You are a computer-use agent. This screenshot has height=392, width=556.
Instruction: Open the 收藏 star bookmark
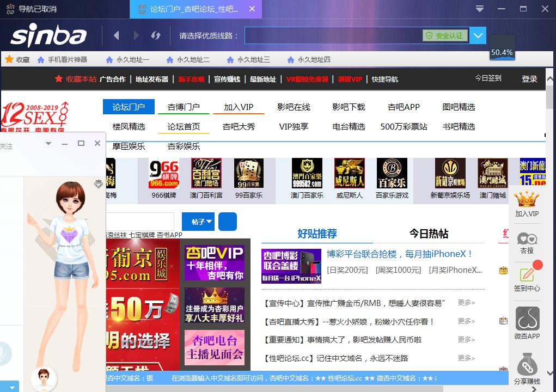17,59
